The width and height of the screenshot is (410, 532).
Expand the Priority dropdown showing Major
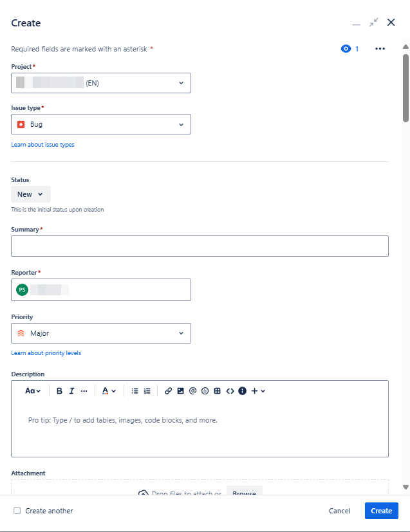pos(101,333)
